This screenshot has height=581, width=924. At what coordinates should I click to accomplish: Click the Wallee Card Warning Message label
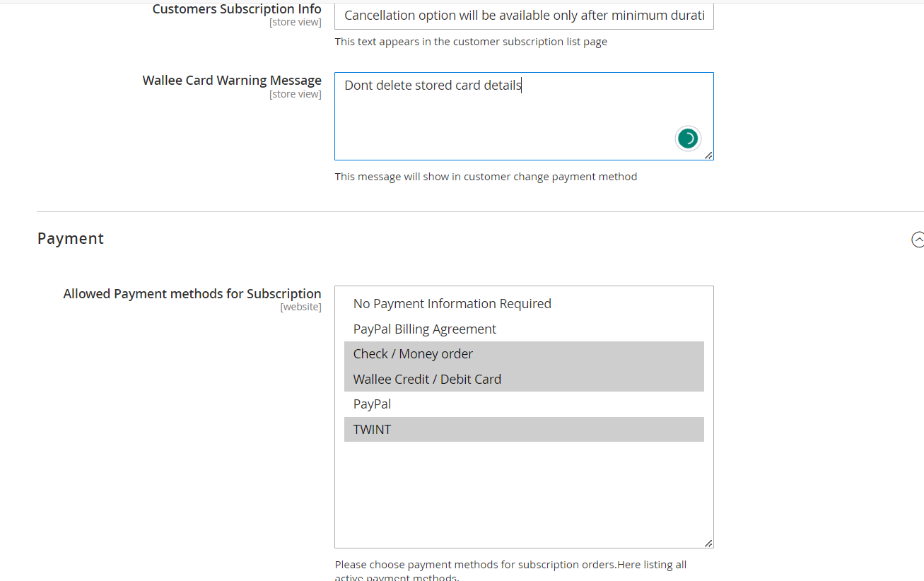232,81
